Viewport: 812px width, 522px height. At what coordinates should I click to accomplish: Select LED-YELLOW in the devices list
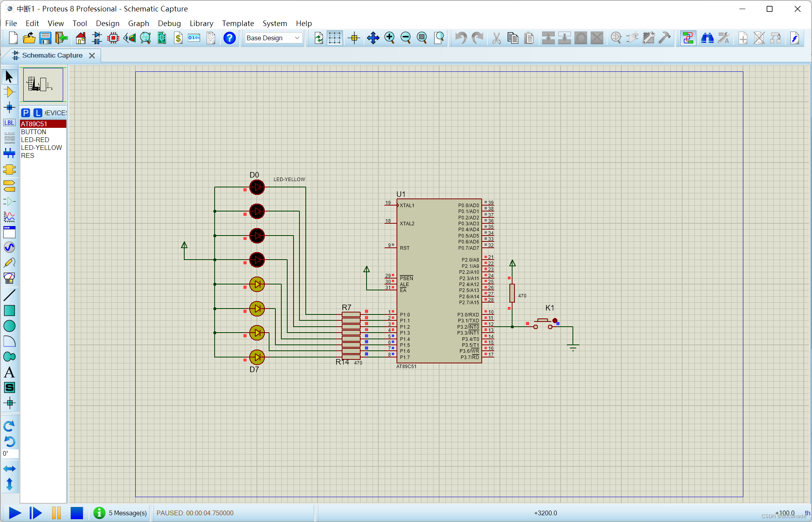[43, 148]
